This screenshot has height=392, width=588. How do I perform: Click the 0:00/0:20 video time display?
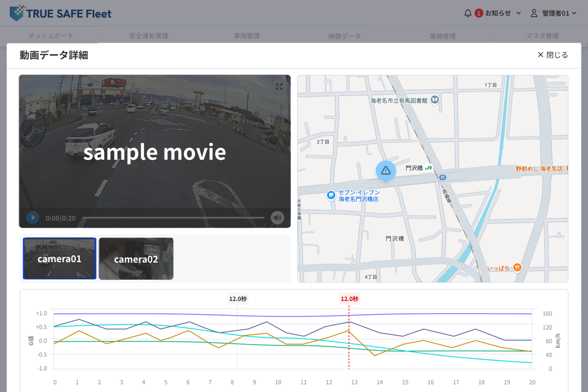pyautogui.click(x=61, y=218)
